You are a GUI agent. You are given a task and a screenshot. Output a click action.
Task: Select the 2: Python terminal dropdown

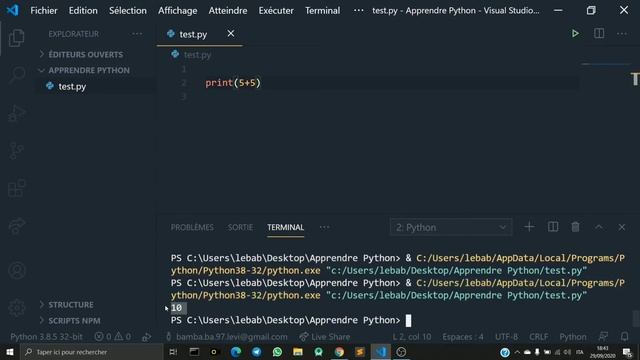tap(451, 227)
